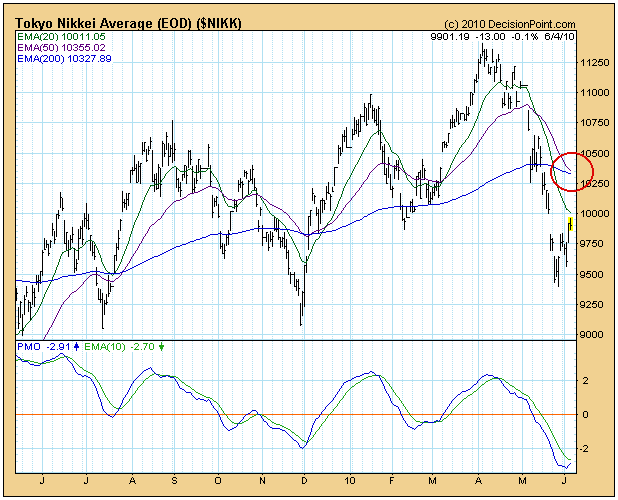Click the 0 label on the PMO axis
The height and width of the screenshot is (500, 618).
point(586,414)
